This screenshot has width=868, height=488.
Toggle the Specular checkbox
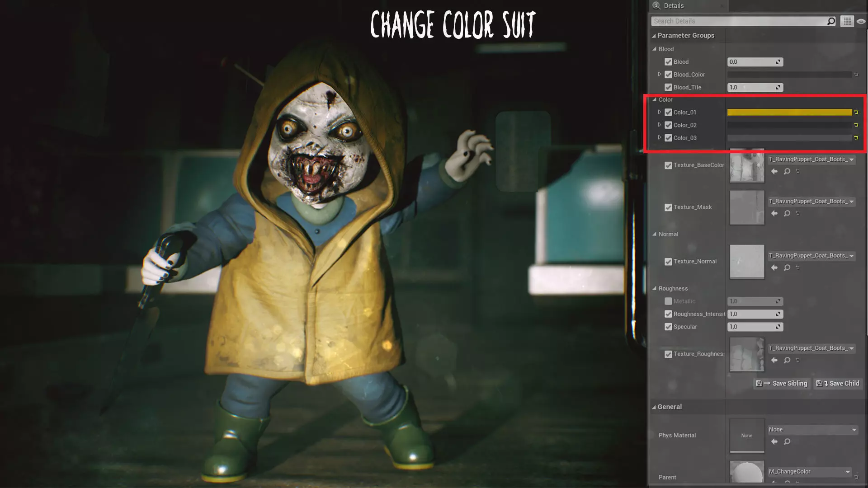click(668, 327)
